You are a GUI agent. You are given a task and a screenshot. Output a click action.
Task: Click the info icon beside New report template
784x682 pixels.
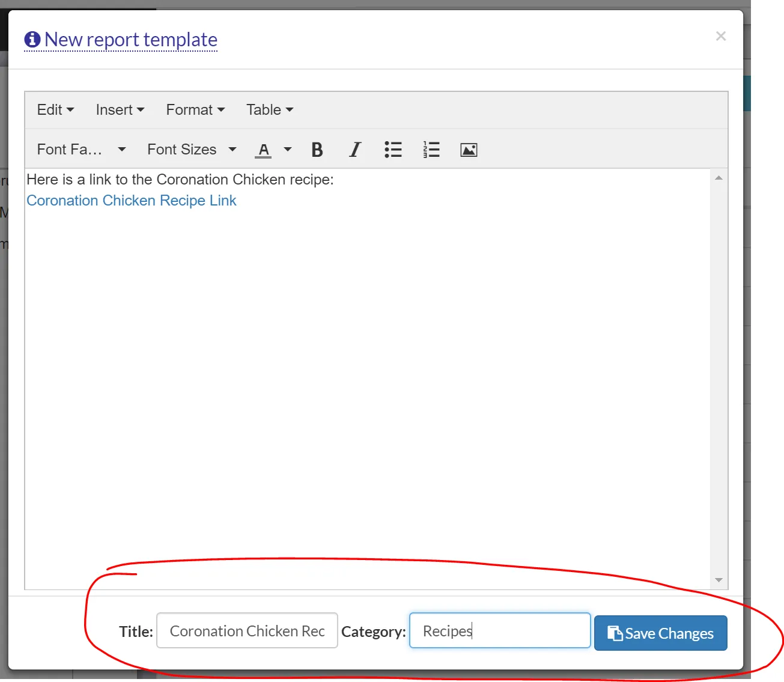32,40
